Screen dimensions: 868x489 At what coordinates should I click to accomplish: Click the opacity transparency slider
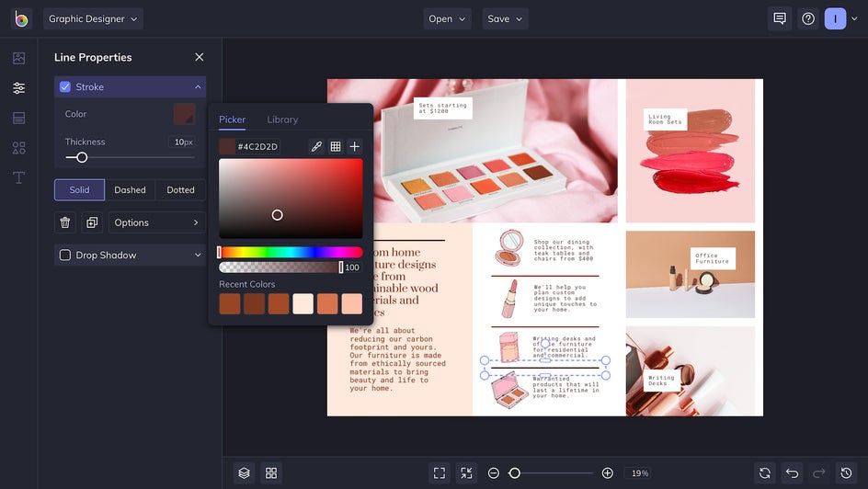click(x=280, y=267)
